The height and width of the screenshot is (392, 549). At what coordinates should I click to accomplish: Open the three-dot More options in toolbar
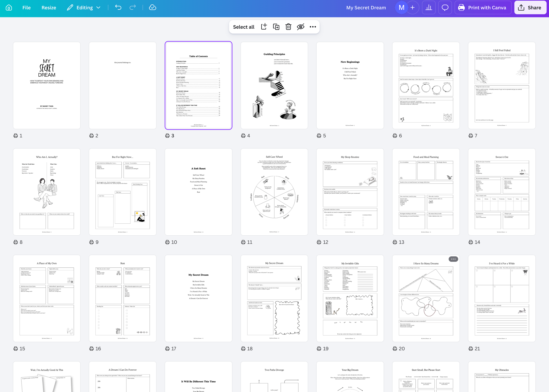(313, 27)
